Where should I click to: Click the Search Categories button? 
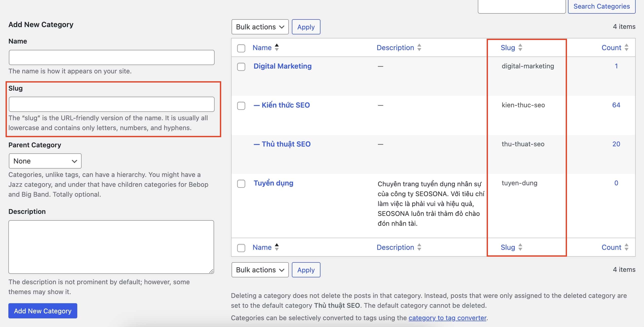602,6
